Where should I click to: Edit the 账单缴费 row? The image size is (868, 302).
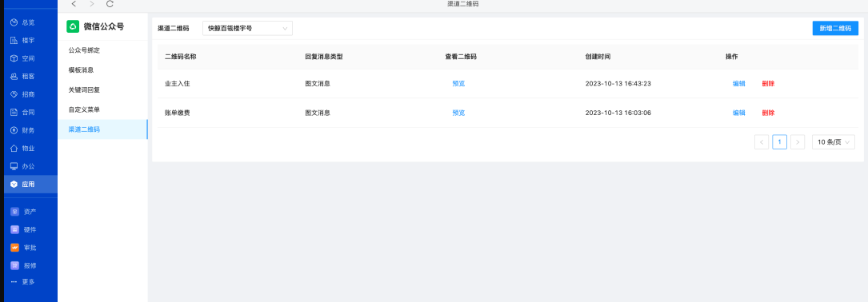(x=739, y=113)
